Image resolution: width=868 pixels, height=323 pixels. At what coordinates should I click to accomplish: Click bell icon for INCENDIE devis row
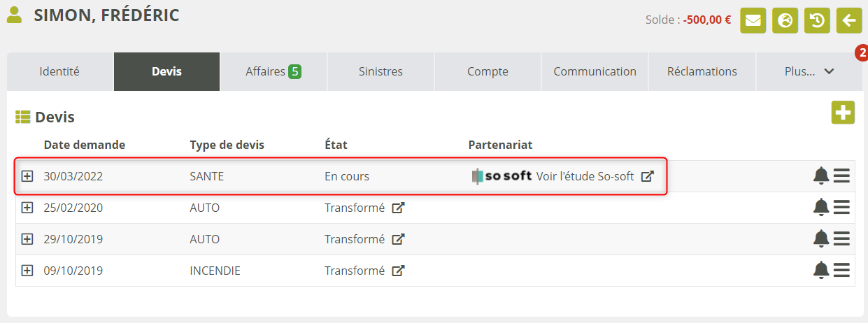[x=821, y=270]
